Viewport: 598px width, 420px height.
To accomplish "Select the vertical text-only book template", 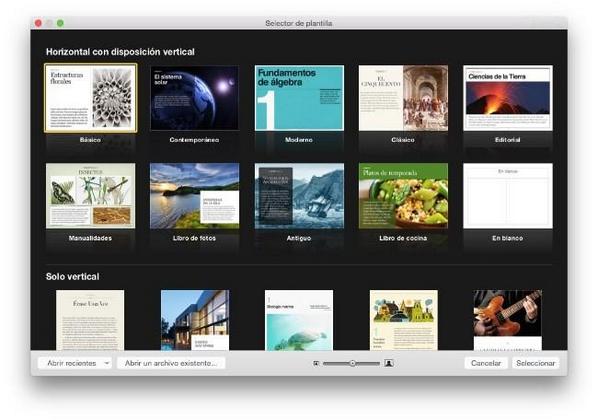I will [x=90, y=320].
